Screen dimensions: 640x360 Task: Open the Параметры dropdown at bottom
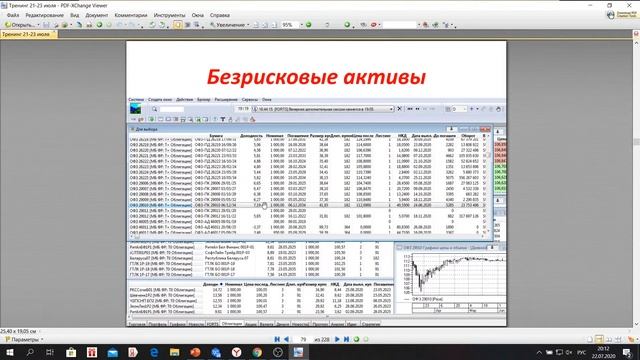(x=24, y=339)
